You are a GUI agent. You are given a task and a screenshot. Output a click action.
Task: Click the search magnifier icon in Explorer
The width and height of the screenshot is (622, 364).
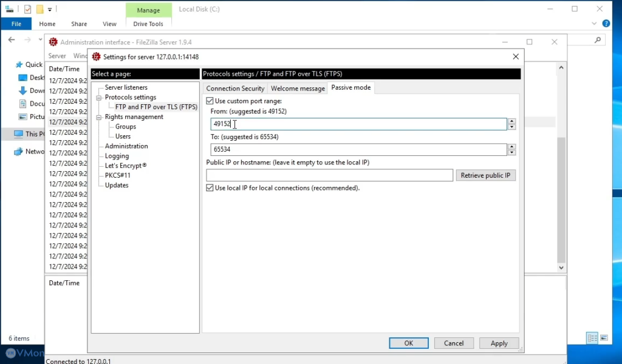598,40
